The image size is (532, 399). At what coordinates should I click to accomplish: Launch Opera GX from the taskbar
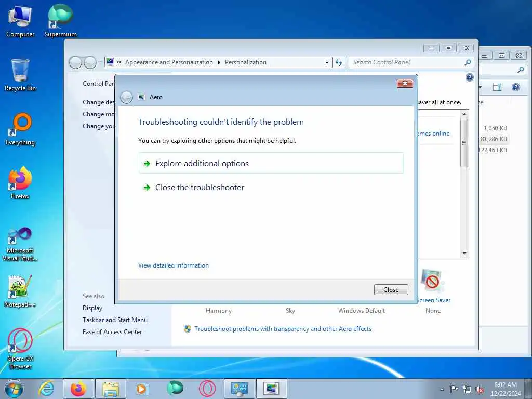[207, 389]
